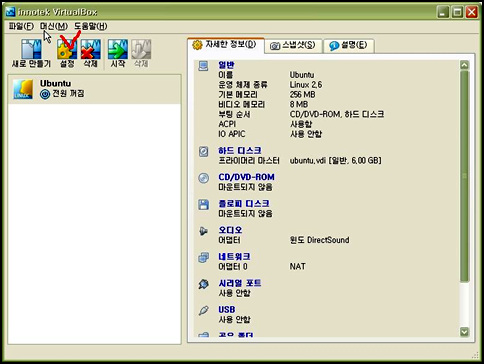Close the VirtualBox window
Image resolution: width=484 pixels, height=364 pixels.
(x=472, y=12)
